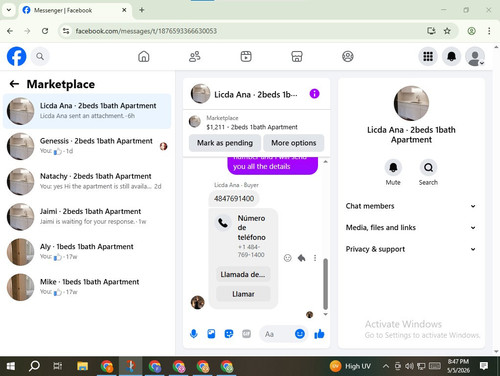
Task: Open the Facebook menu grid icon
Action: pos(428,56)
